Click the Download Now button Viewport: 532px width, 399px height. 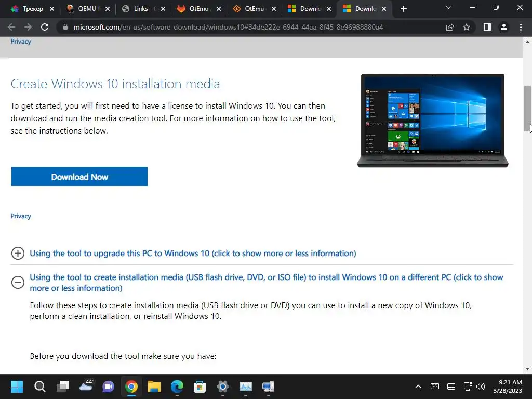(79, 177)
